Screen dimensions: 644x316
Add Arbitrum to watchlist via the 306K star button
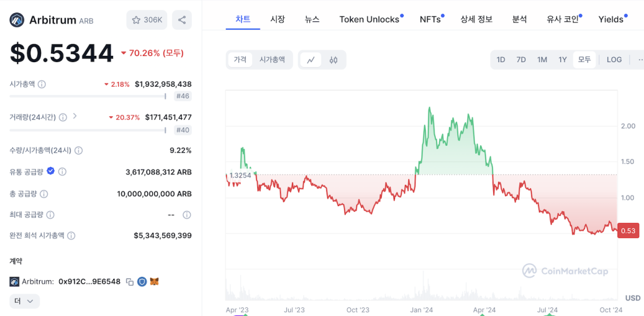click(147, 19)
